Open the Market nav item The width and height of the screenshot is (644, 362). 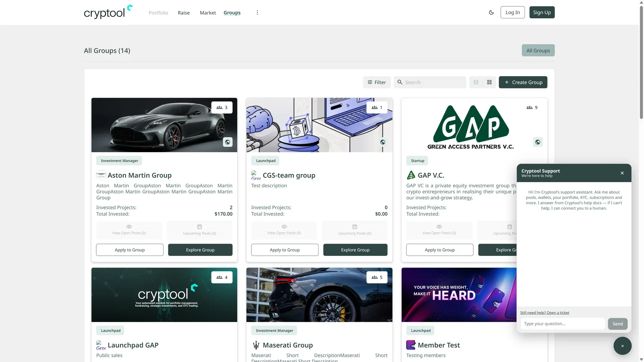click(x=208, y=13)
